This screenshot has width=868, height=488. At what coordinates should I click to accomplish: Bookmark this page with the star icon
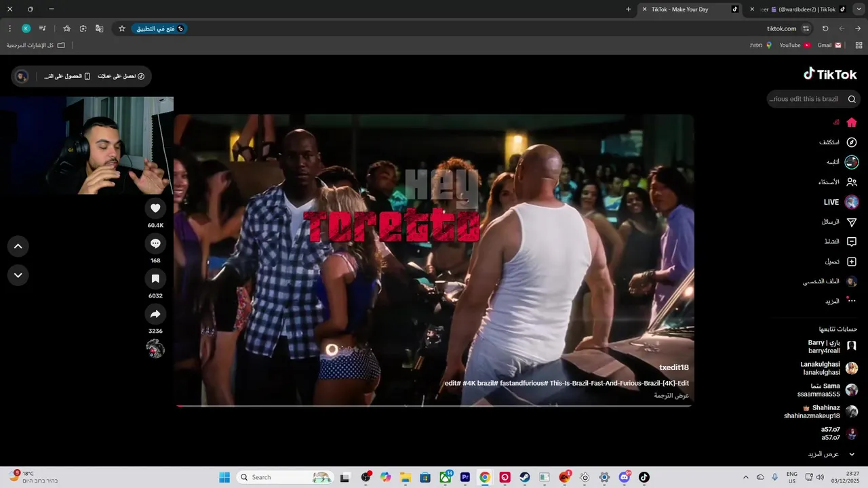coord(122,28)
